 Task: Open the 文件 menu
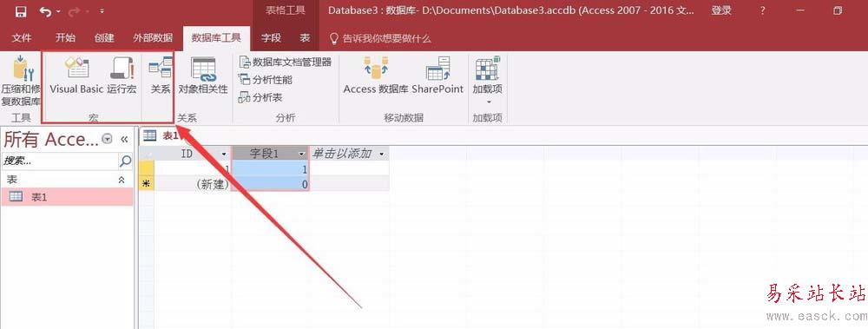click(x=22, y=38)
